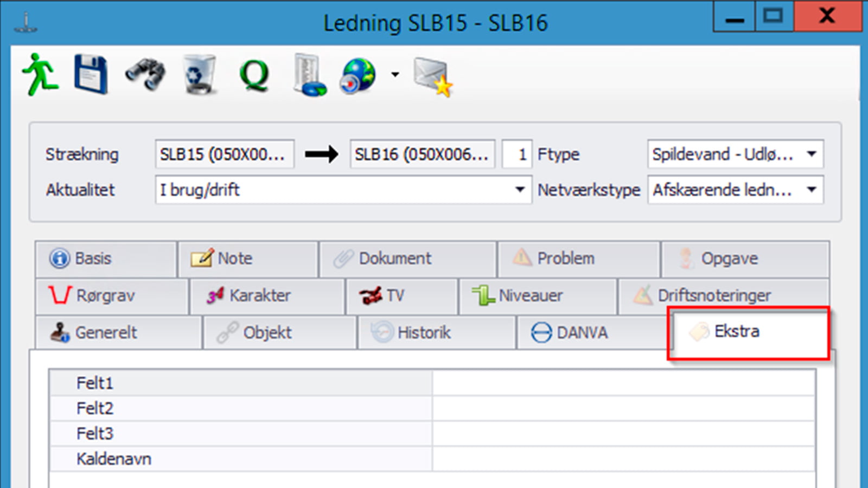Click the green running man exit icon
The image size is (868, 488).
[x=40, y=75]
